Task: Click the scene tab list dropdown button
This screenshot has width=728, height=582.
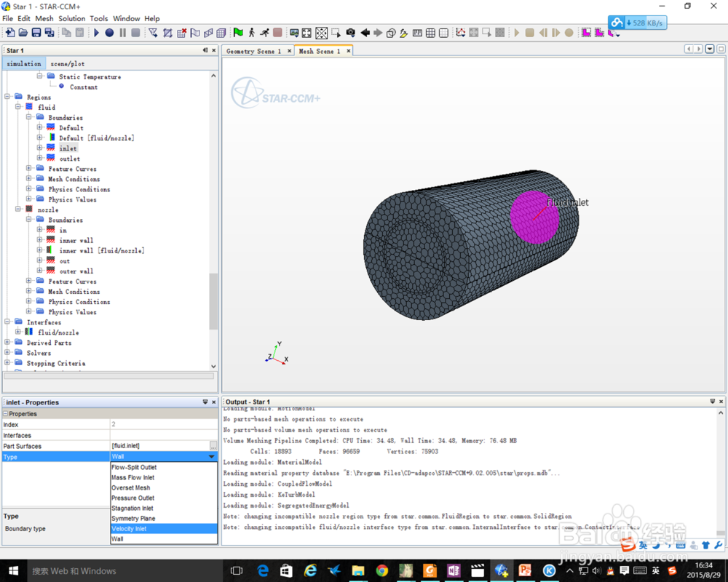Action: pos(710,49)
